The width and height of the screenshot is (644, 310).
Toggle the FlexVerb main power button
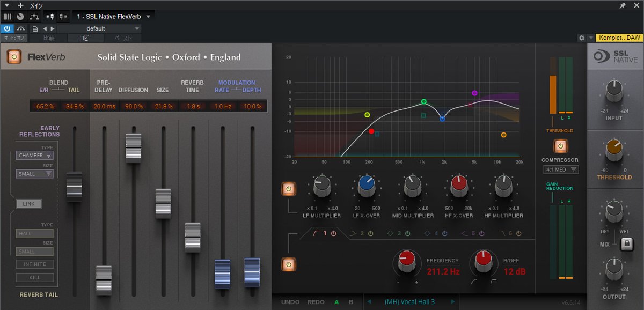pyautogui.click(x=14, y=57)
